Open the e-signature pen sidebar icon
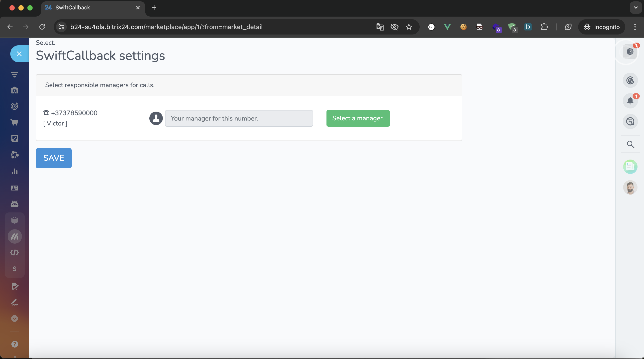 (x=15, y=302)
